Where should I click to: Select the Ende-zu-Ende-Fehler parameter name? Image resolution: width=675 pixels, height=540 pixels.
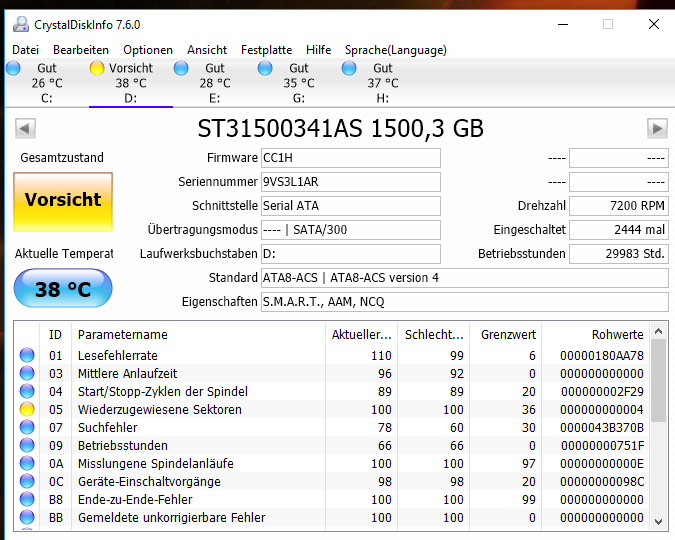[x=135, y=500]
